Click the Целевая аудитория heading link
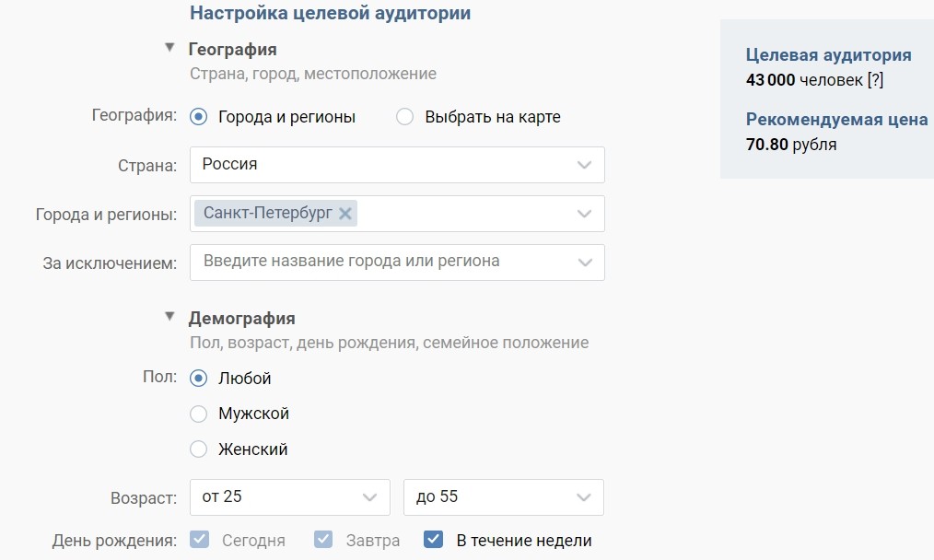934x560 pixels. point(829,55)
